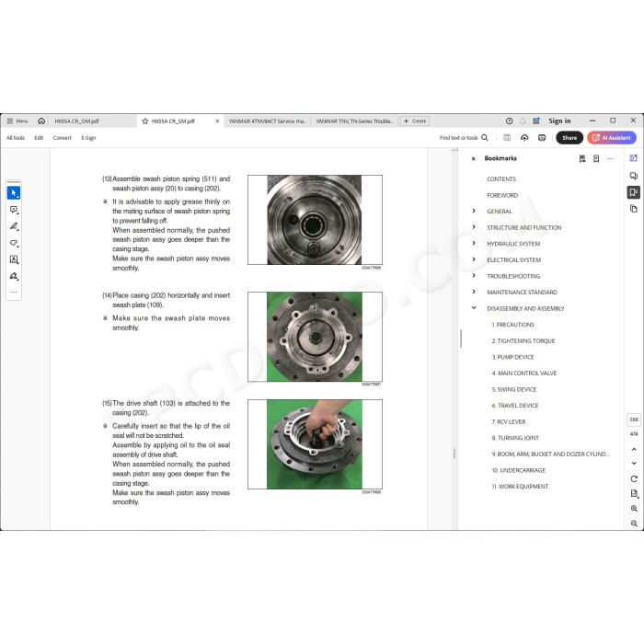The image size is (644, 644).
Task: Go to previous page with up chevron
Action: click(634, 450)
